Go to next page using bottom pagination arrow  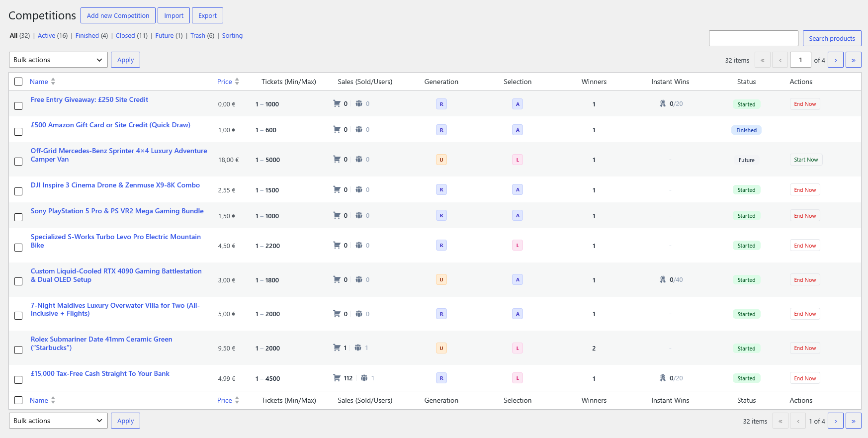pos(836,421)
